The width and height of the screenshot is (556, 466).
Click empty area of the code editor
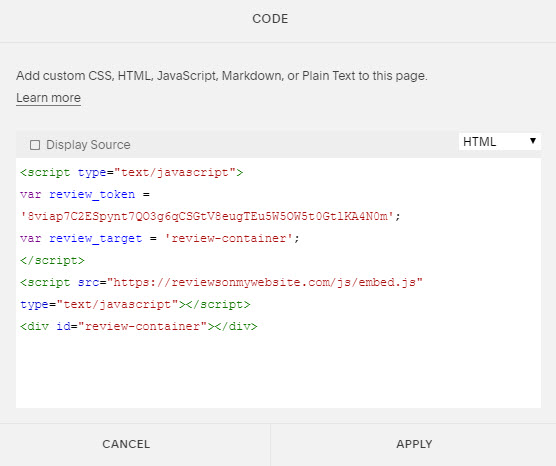(278, 371)
